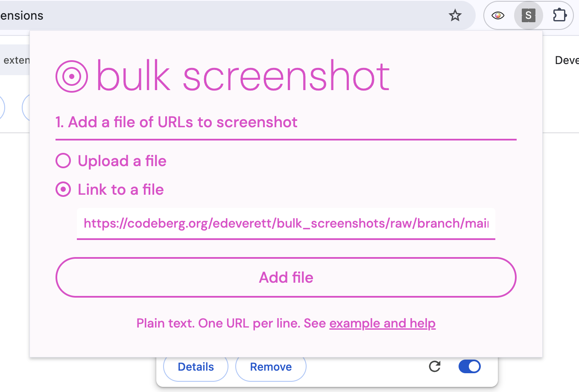579x392 pixels.
Task: Select the Link to a file radio button
Action: (x=63, y=189)
